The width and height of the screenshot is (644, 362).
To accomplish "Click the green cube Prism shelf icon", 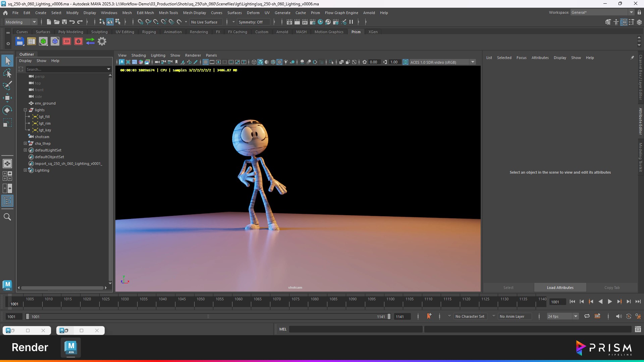I will [x=43, y=42].
